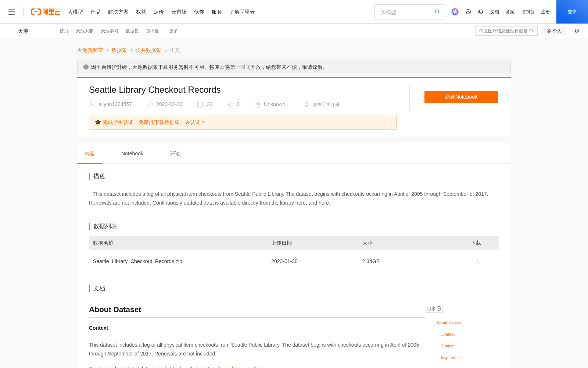Go to 天池实验室 breadcrumb
The width and height of the screenshot is (588, 368).
pos(90,50)
